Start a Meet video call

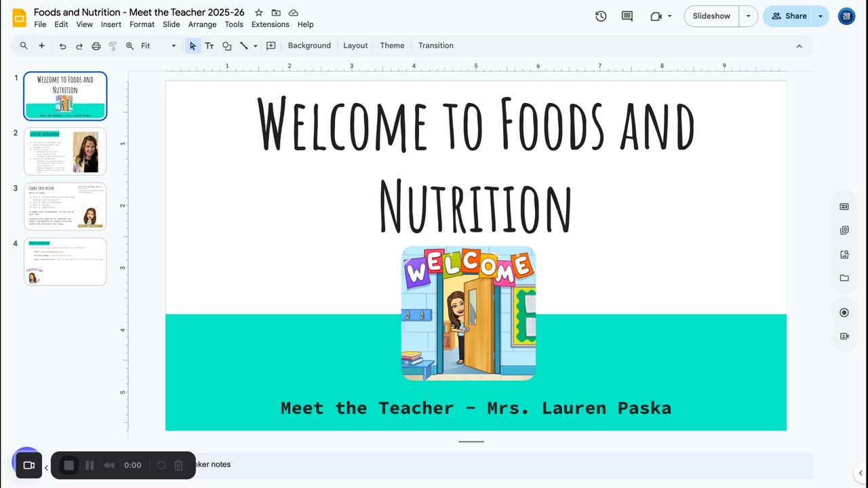pos(656,16)
